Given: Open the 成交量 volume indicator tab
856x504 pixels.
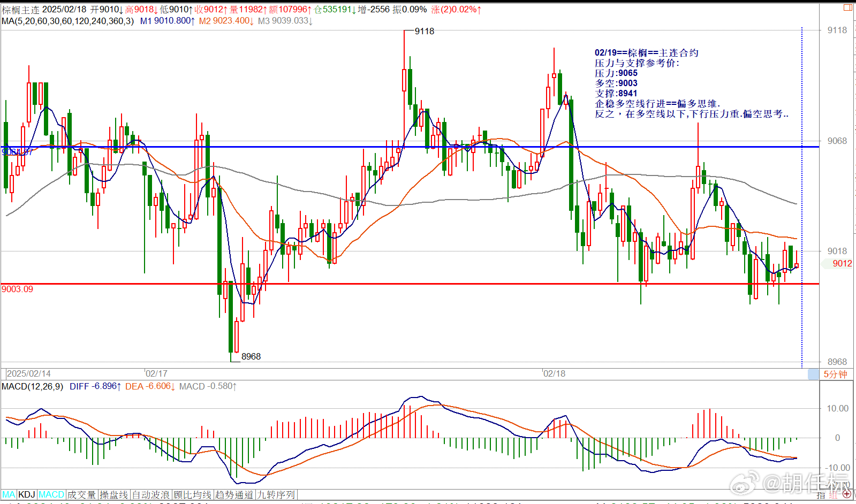Looking at the screenshot, I should click(x=82, y=495).
